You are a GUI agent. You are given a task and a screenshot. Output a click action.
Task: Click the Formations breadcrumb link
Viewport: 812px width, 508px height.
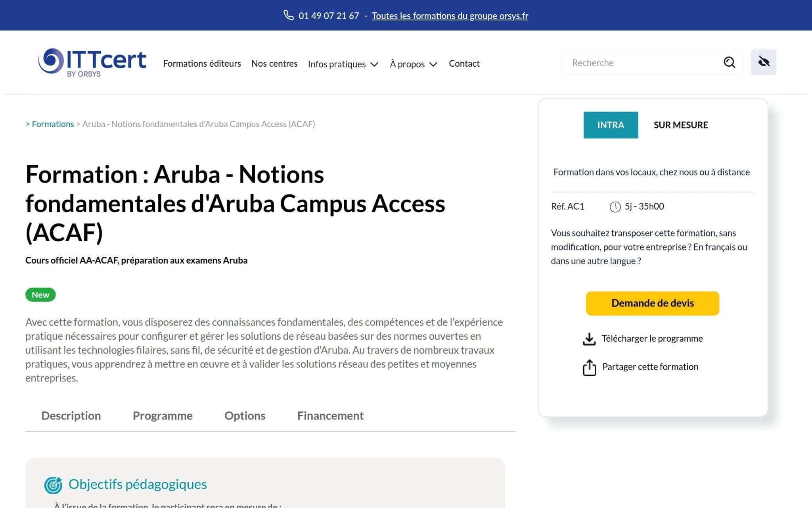coord(53,124)
